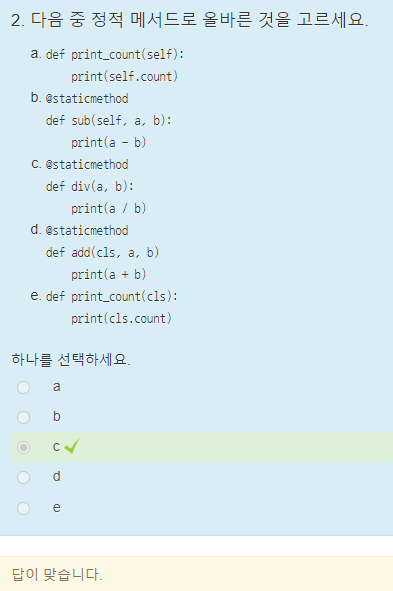Click the 'e' label in answer list
Screen dimensions: 393x591
click(57, 508)
